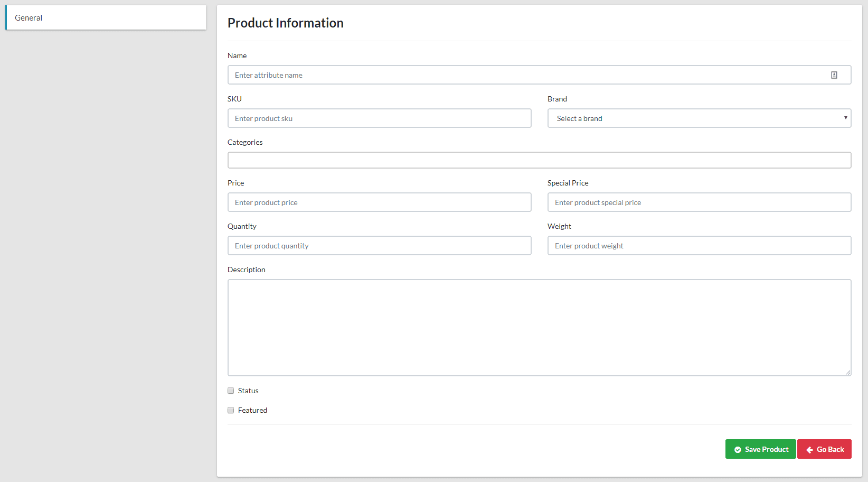This screenshot has width=868, height=482.
Task: Click the Quantity label text
Action: coord(242,226)
